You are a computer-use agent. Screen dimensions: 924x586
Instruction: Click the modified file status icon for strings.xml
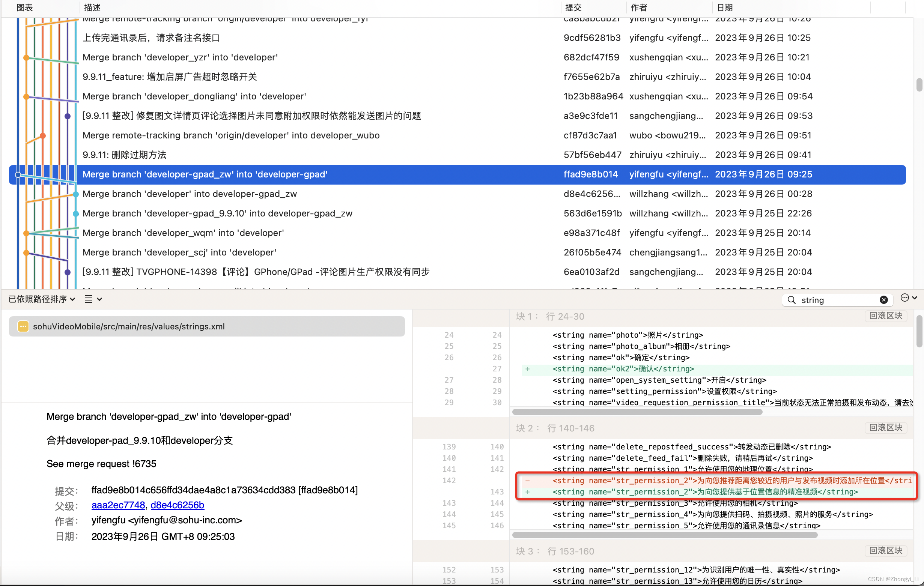(23, 326)
